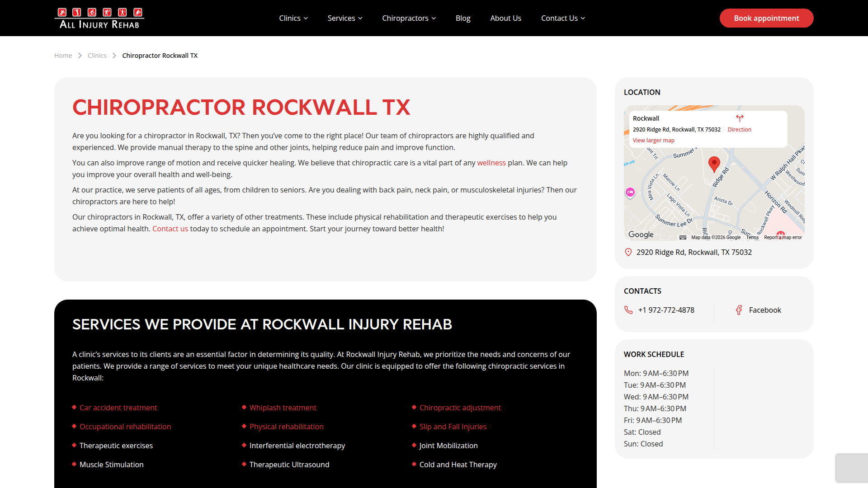Screen dimensions: 868x488
Task: Open the map Terms link
Action: click(752, 237)
